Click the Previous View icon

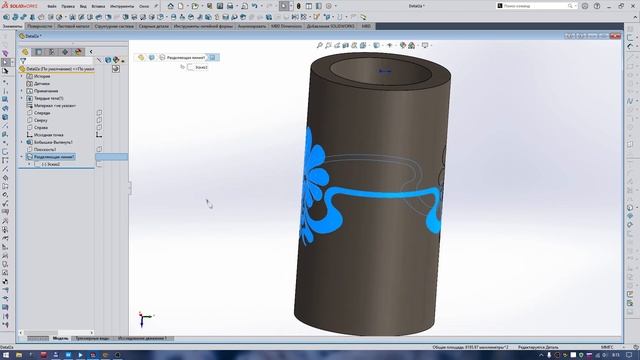click(x=337, y=45)
